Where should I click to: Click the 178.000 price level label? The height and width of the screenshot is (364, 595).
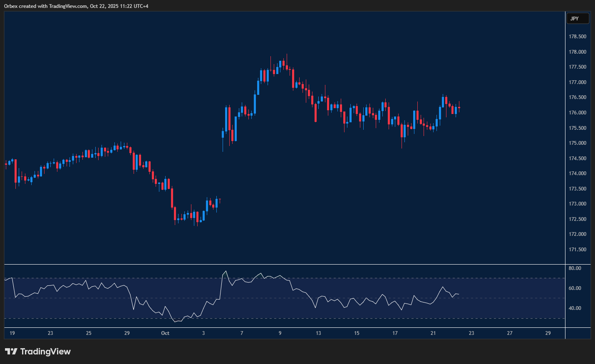click(x=577, y=52)
